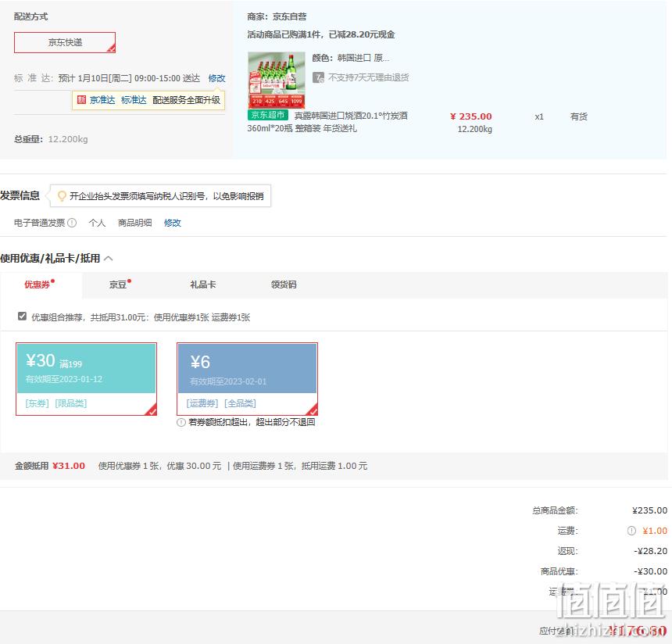Click the red 新 badge icon

tap(81, 100)
